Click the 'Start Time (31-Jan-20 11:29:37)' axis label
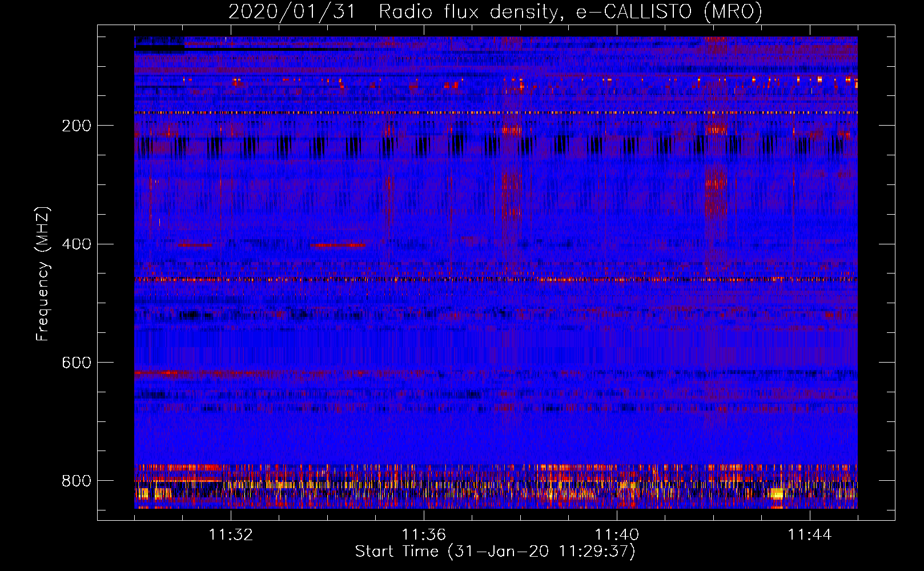Screen dimensions: 924x571 coord(495,552)
